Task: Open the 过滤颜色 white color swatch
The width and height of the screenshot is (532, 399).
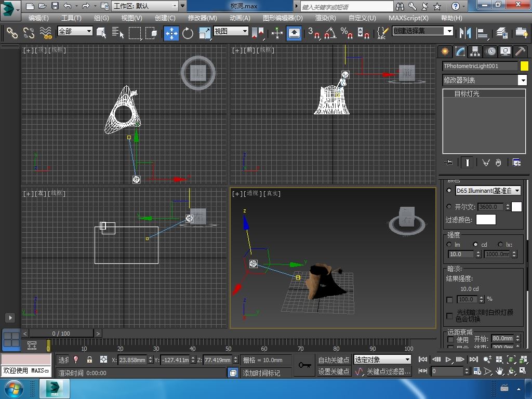Action: [486, 220]
